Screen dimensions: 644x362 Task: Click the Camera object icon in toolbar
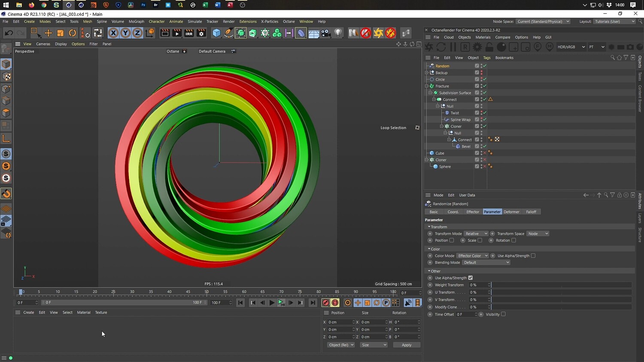pos(326,33)
